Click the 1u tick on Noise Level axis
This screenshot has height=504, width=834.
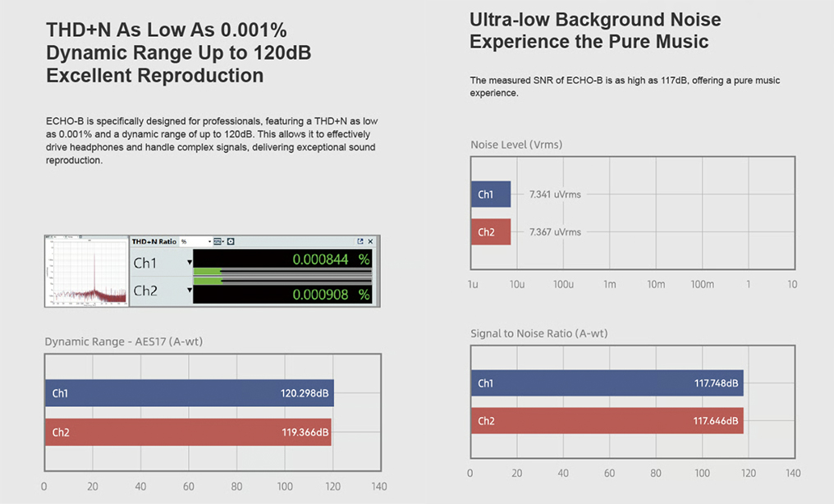[473, 285]
